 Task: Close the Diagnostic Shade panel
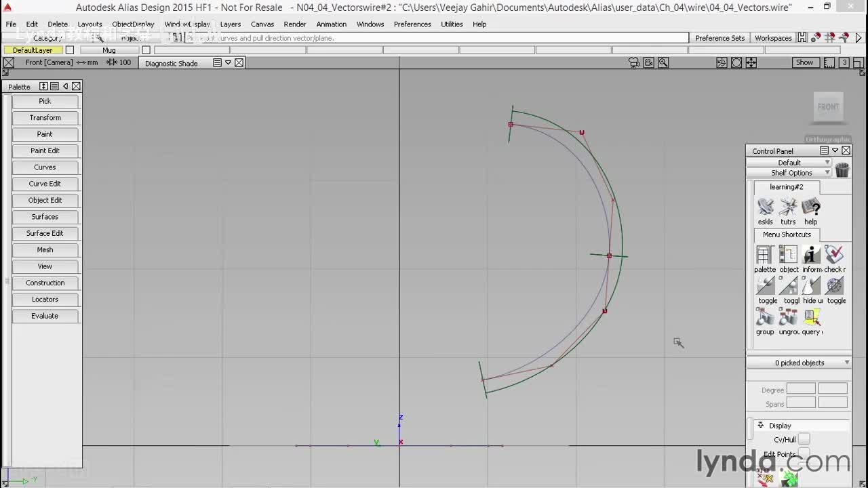[239, 62]
